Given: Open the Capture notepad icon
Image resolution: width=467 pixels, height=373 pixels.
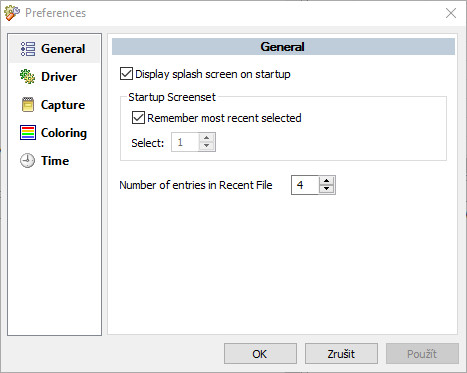Looking at the screenshot, I should pyautogui.click(x=28, y=105).
